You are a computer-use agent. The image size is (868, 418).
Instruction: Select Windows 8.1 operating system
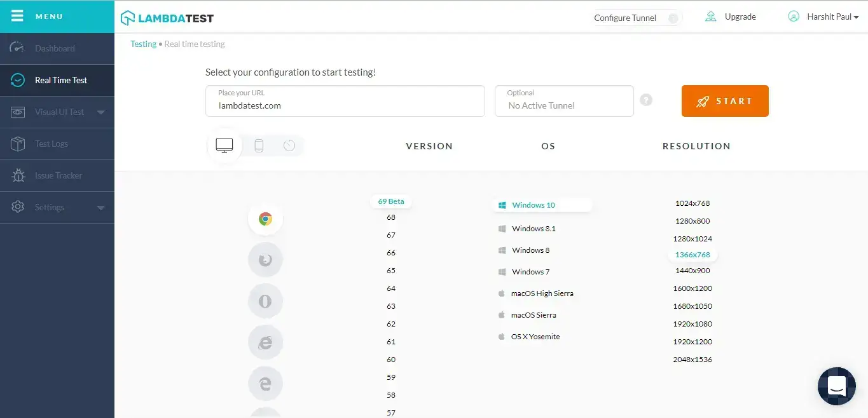click(534, 229)
